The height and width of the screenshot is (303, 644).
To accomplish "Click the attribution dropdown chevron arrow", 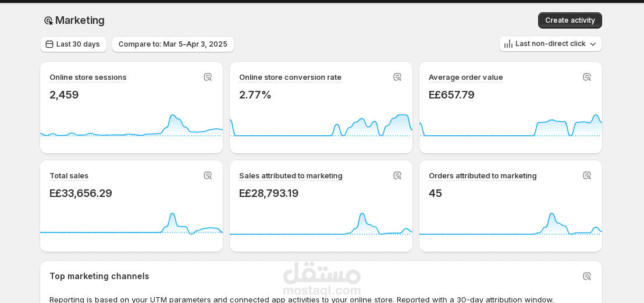I will (x=593, y=44).
